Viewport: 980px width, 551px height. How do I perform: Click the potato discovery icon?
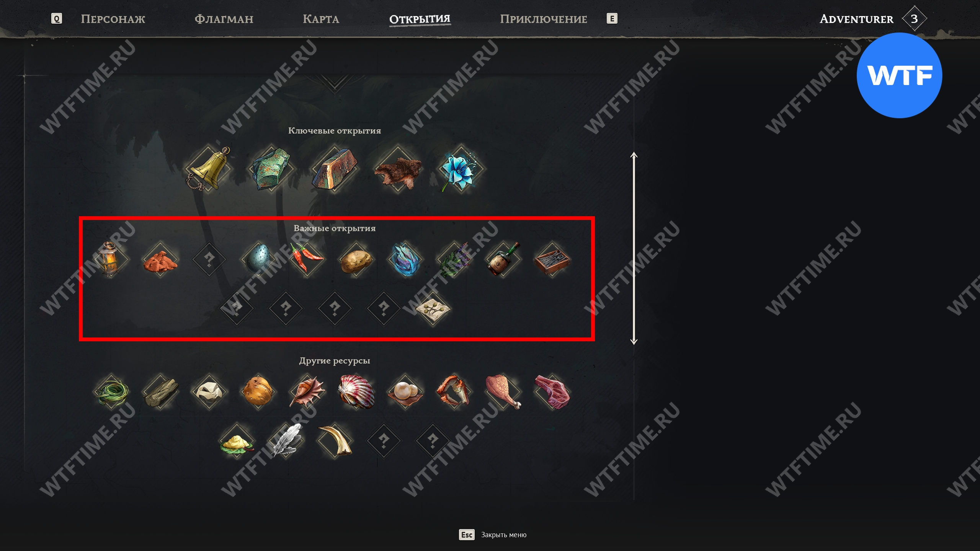click(356, 259)
